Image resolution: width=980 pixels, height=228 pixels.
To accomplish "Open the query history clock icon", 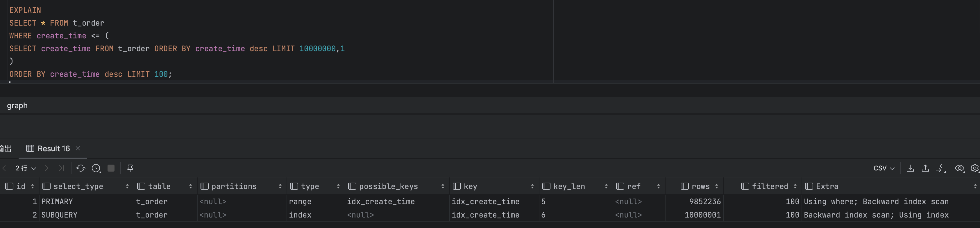I will tap(96, 168).
